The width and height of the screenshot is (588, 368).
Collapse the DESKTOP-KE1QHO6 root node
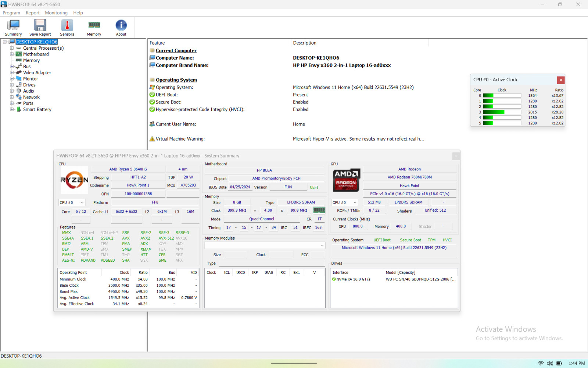(5, 42)
